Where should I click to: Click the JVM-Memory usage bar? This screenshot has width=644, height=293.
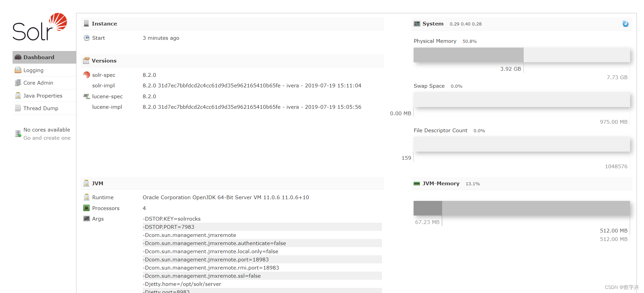pos(522,208)
